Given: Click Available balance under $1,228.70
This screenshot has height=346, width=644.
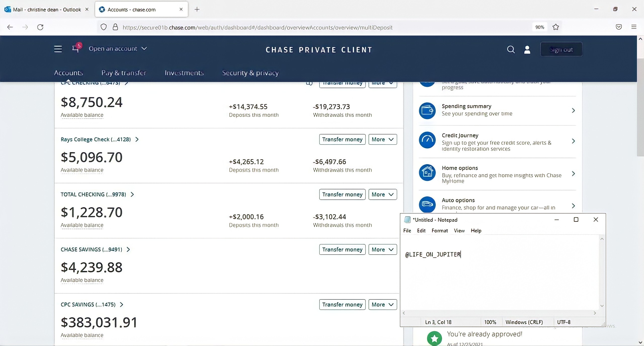Looking at the screenshot, I should pyautogui.click(x=82, y=225).
